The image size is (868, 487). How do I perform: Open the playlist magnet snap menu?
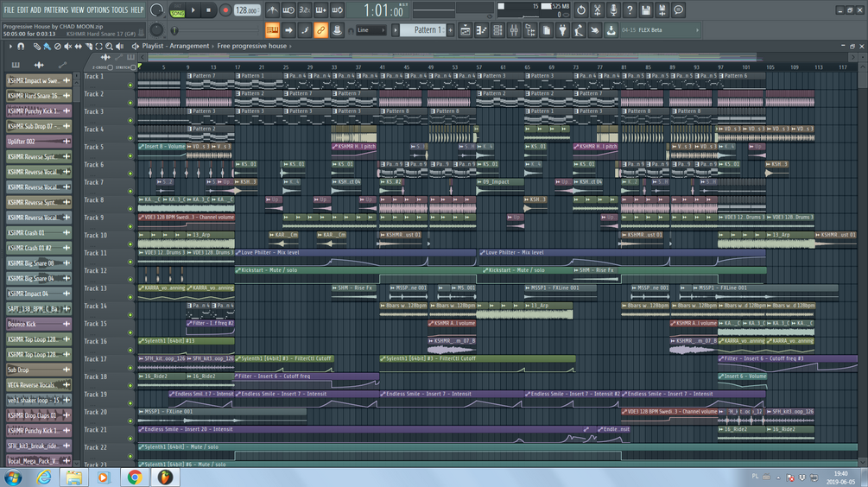[21, 47]
